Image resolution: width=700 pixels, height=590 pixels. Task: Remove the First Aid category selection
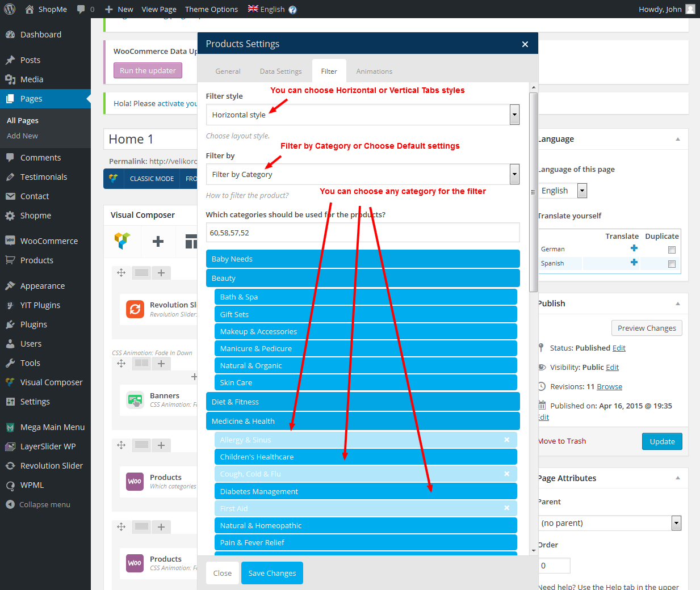click(506, 508)
